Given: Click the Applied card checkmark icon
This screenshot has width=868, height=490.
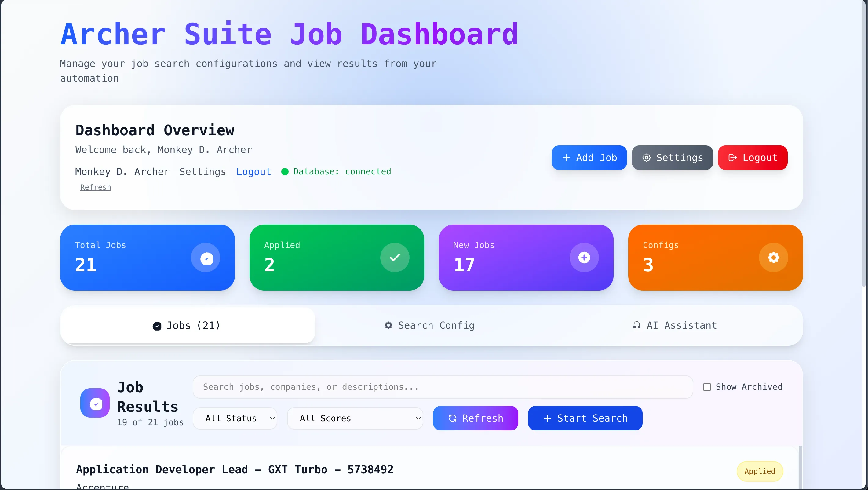Looking at the screenshot, I should pyautogui.click(x=395, y=258).
